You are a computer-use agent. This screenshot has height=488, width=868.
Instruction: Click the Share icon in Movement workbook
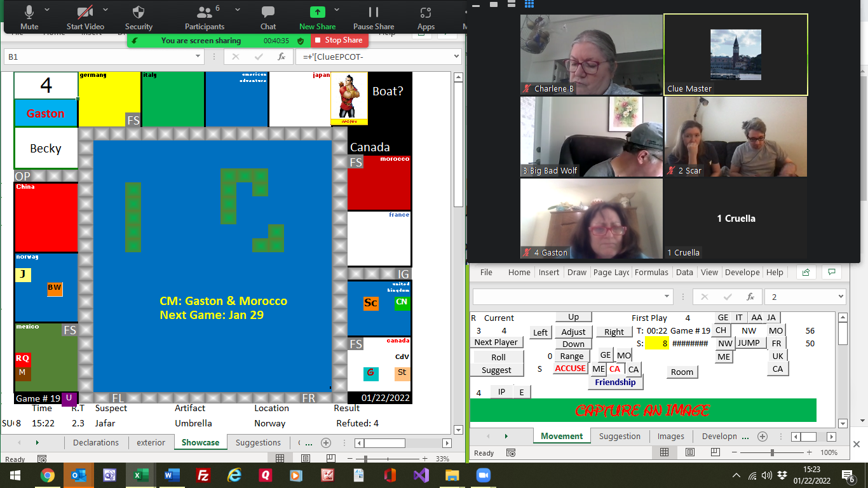click(806, 272)
